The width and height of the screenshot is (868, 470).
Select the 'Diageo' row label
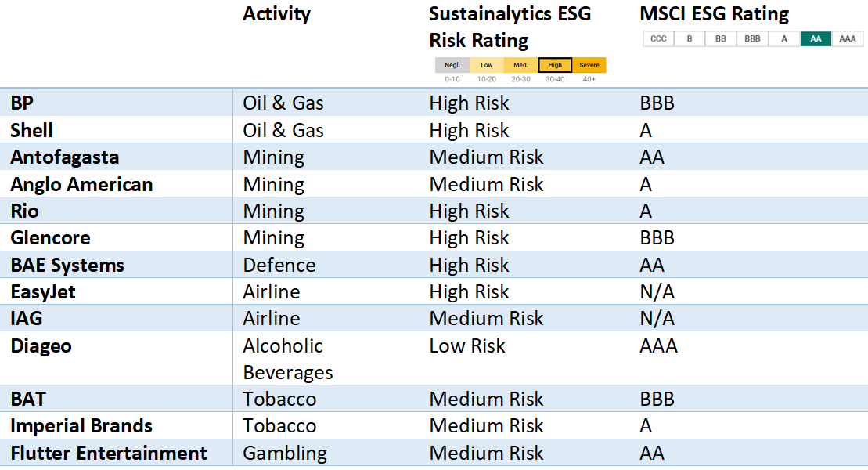(41, 345)
